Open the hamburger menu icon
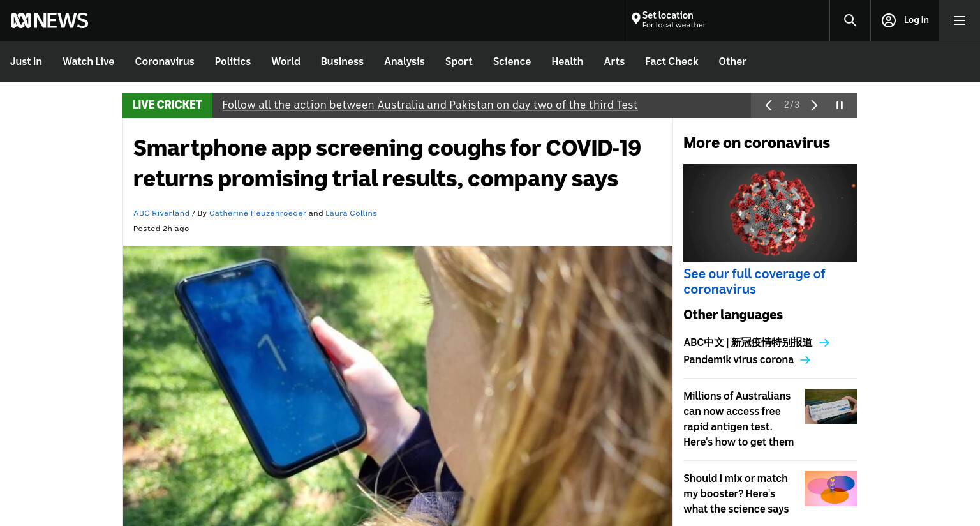Viewport: 980px width, 526px height. tap(959, 20)
